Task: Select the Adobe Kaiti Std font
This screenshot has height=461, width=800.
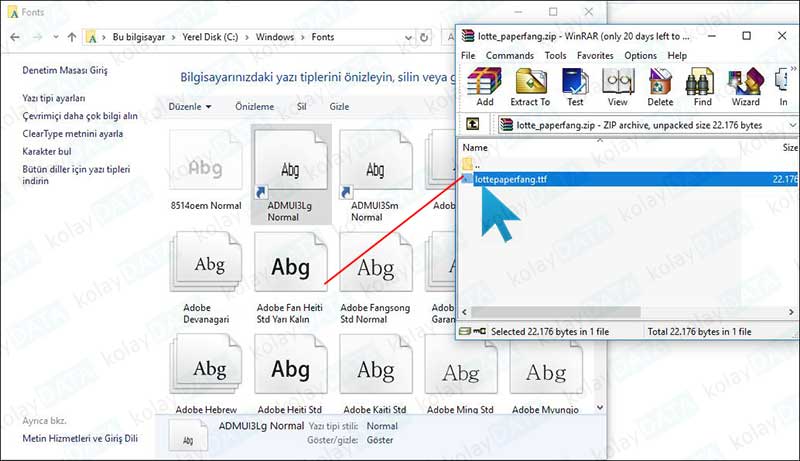Action: pyautogui.click(x=375, y=374)
